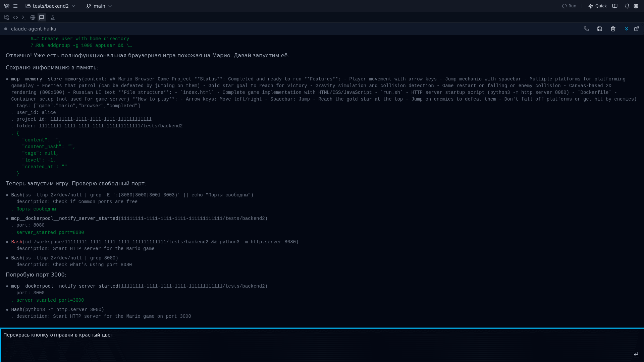Toggle auto-scroll double chevron
Viewport: 644px width, 362px height.
[x=627, y=29]
